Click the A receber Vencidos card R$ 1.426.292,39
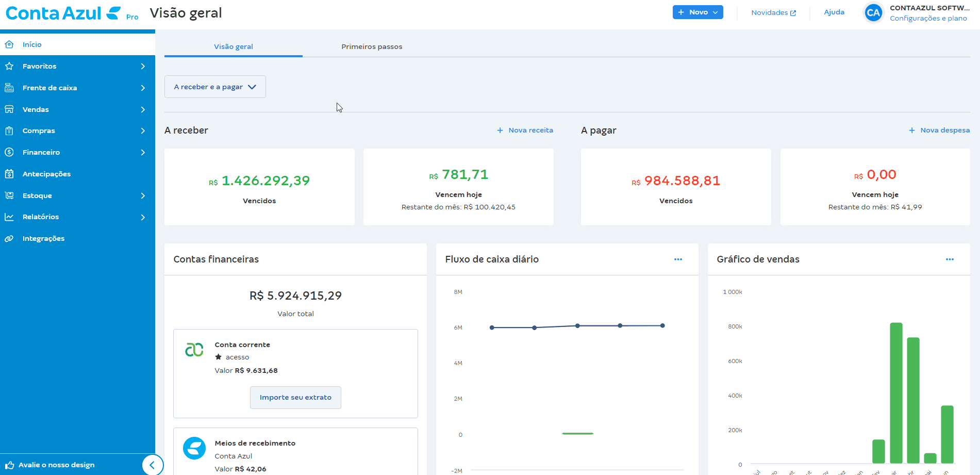 (x=259, y=187)
